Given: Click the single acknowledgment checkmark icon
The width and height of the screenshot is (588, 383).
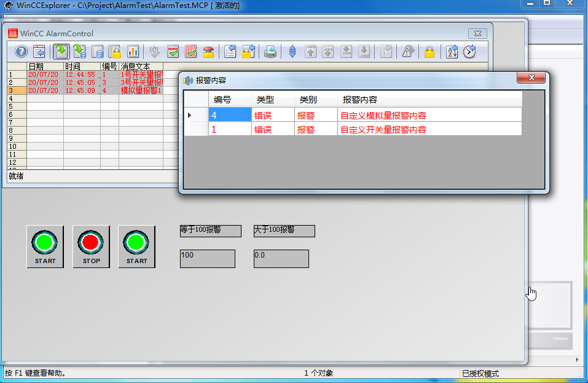Looking at the screenshot, I should pos(173,52).
